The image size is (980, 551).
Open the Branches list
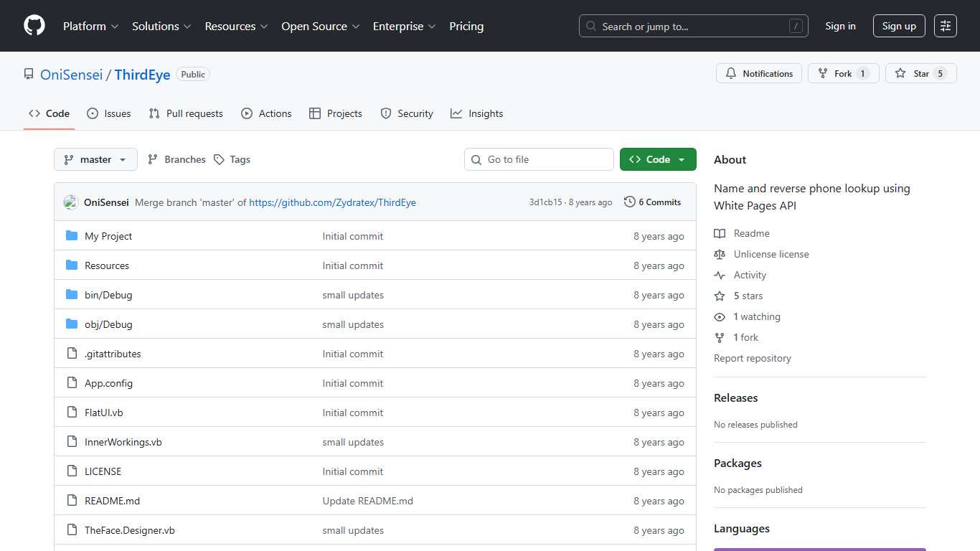pyautogui.click(x=176, y=159)
